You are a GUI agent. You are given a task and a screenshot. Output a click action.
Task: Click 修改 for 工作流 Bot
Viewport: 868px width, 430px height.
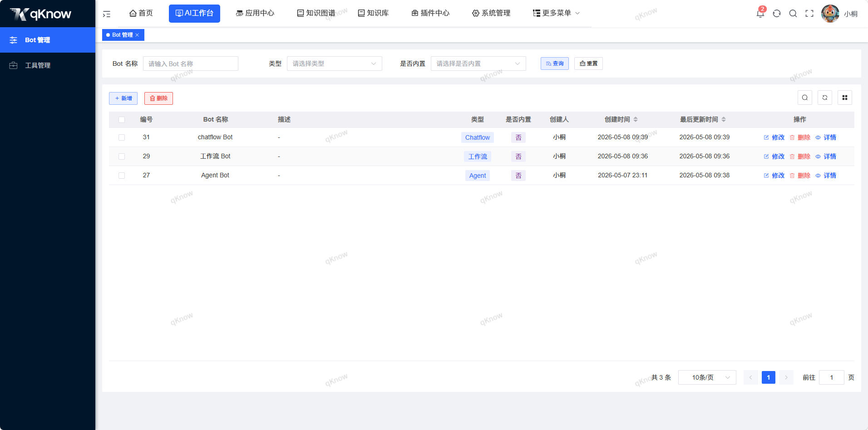click(x=774, y=156)
